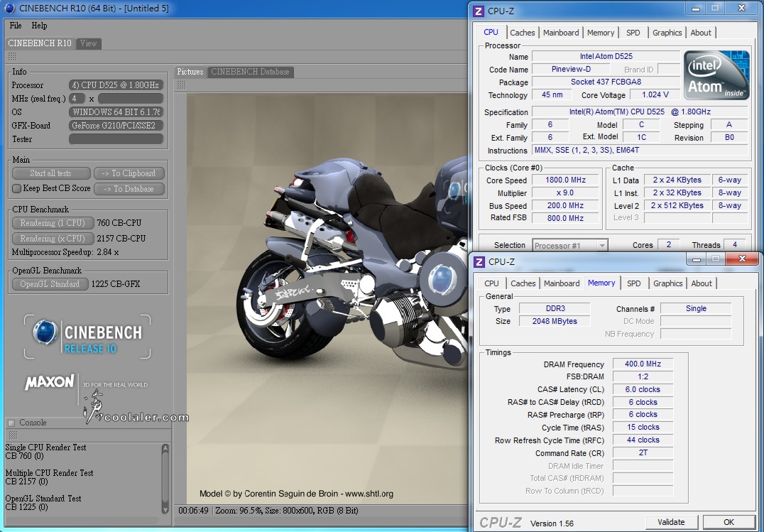Open Caches tab in top CPU-Z window
This screenshot has width=764, height=532.
click(523, 33)
